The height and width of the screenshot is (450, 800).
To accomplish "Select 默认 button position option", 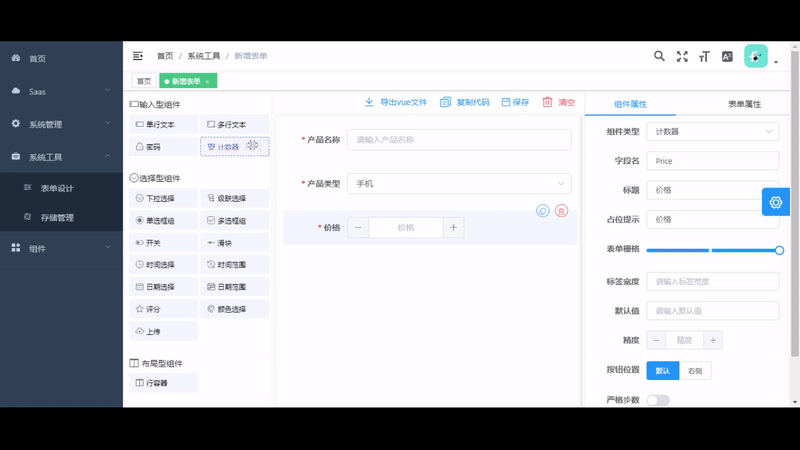I will [x=662, y=371].
